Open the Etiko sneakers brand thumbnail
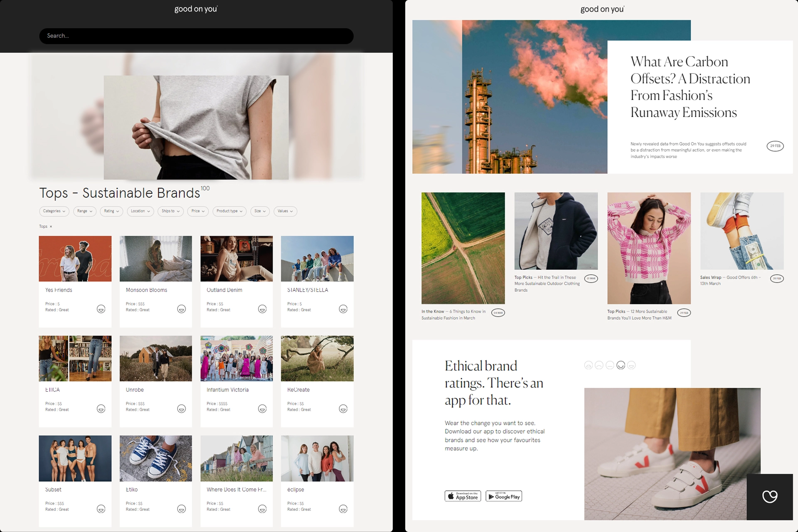Viewport: 798px width, 532px height. click(156, 458)
